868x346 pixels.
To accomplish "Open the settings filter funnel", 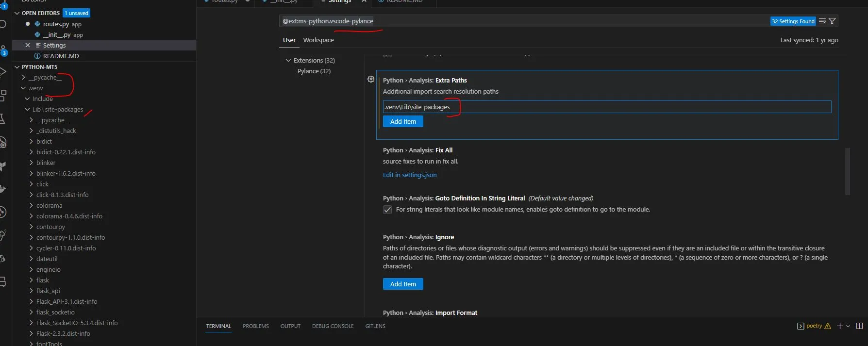I will coord(832,21).
